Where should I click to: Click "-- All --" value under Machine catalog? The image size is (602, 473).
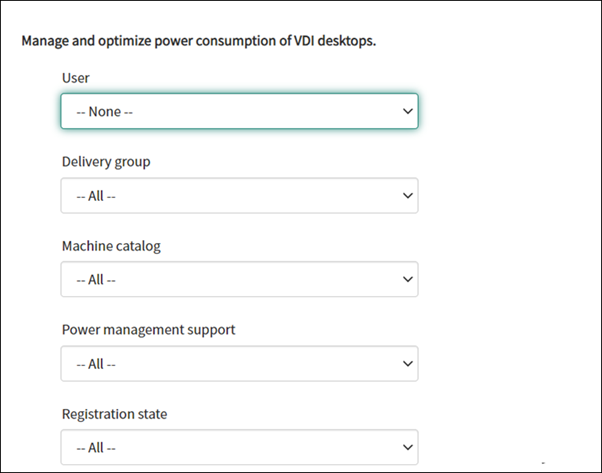tap(96, 280)
